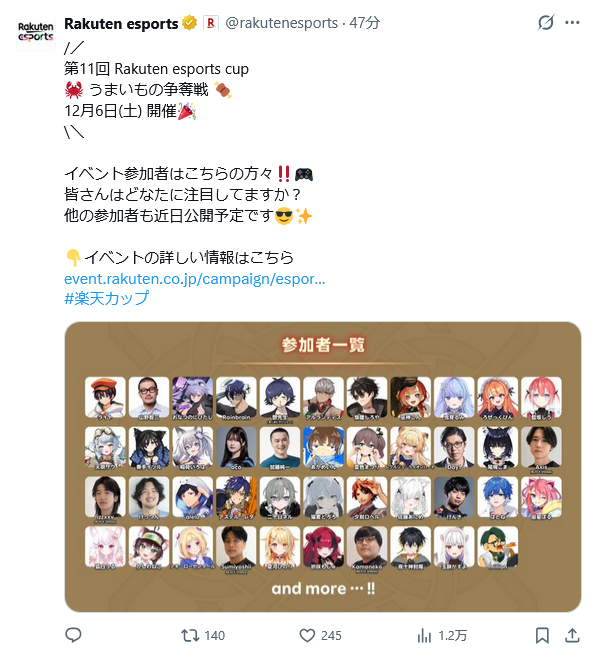The image size is (598, 657).
Task: Click the Kamaneko participant portrait
Action: coord(367,548)
